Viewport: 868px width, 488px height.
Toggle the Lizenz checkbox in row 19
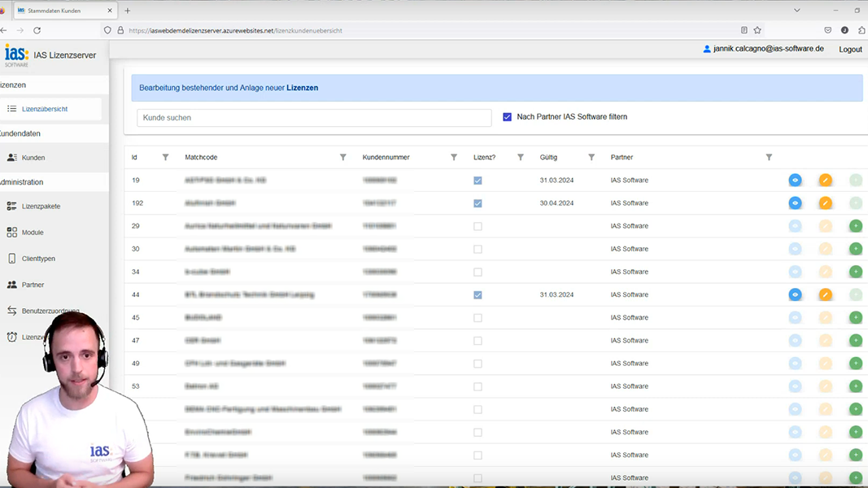tap(478, 181)
